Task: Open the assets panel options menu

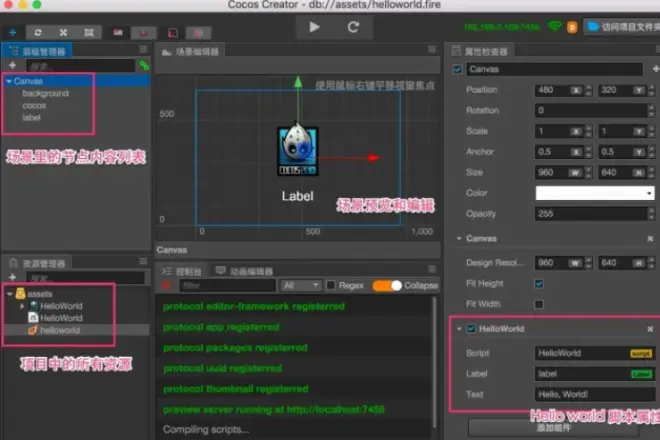Action: (143, 261)
